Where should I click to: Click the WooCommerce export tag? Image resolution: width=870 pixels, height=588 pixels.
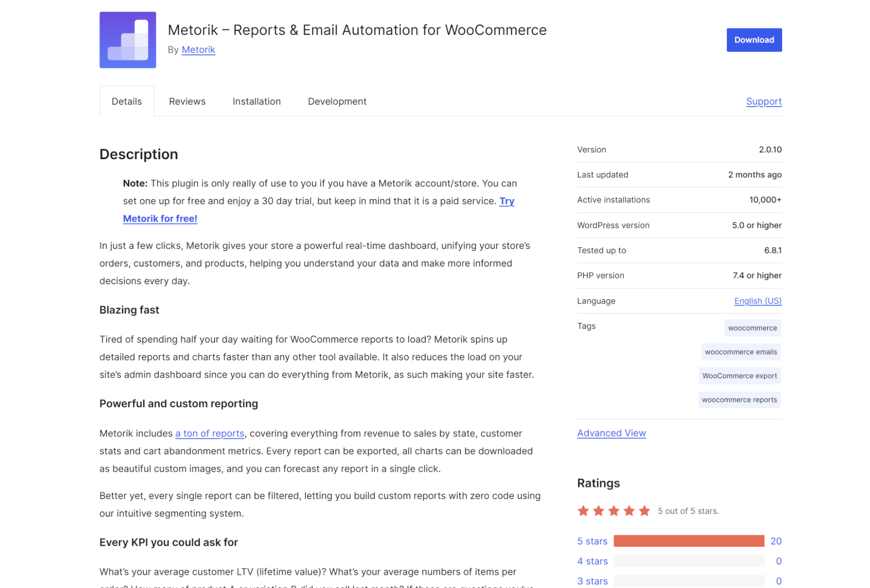pyautogui.click(x=739, y=376)
